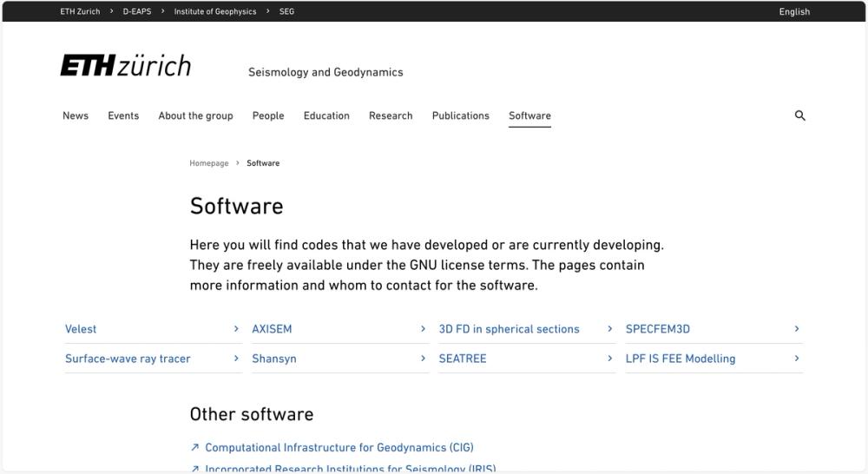Click the chevron in the Shansyn row
This screenshot has width=868, height=474.
423,359
